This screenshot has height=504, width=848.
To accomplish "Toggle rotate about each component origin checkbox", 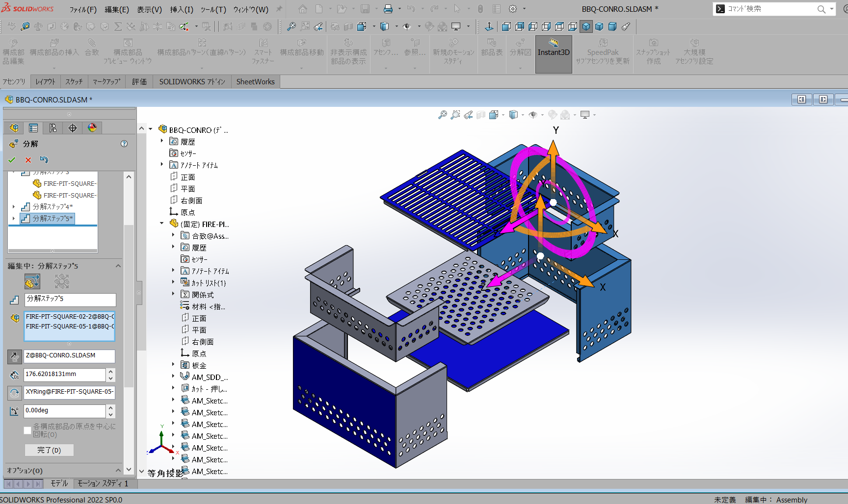I will tap(27, 430).
